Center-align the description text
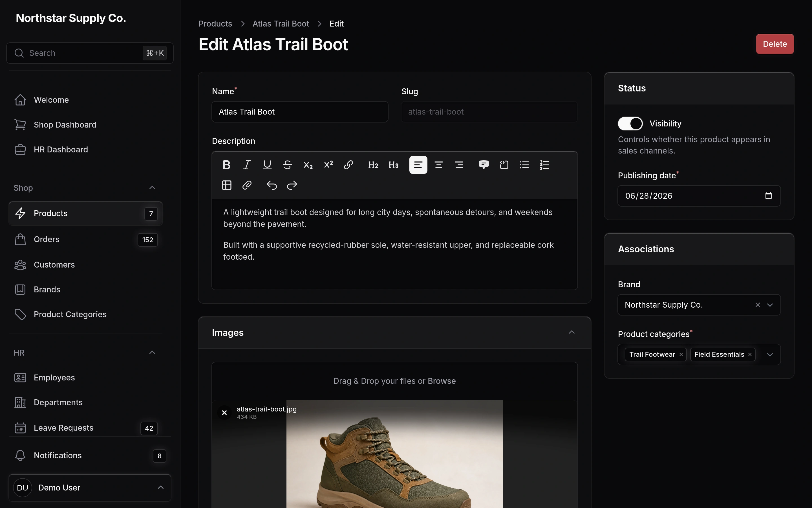This screenshot has width=812, height=508. tap(438, 165)
